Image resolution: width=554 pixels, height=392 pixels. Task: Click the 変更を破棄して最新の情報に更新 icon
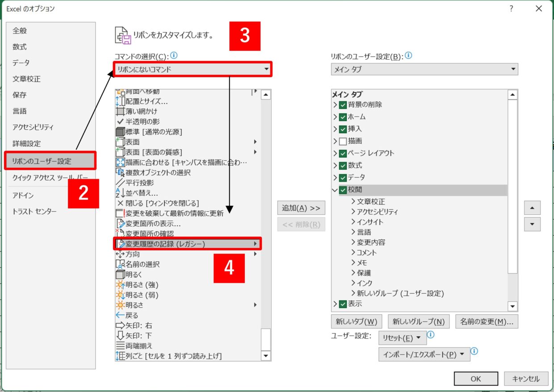(120, 213)
